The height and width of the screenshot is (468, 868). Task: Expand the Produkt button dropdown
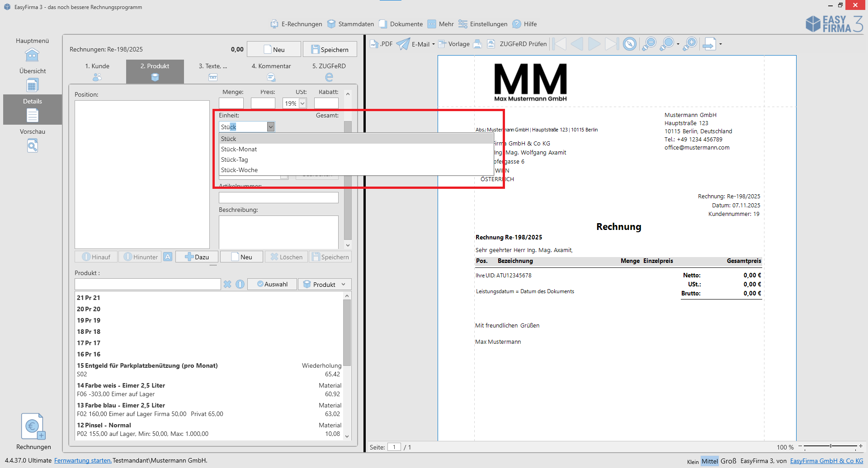pyautogui.click(x=344, y=284)
